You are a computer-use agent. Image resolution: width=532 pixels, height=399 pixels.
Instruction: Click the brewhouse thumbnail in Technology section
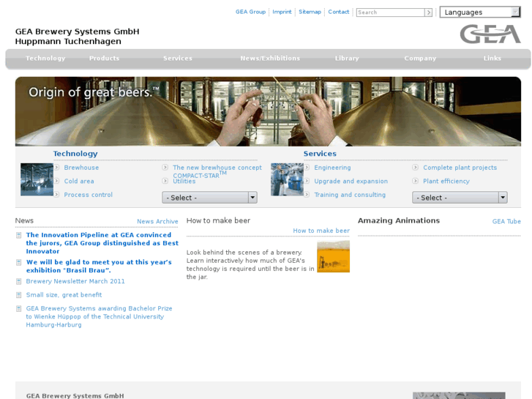tap(37, 179)
